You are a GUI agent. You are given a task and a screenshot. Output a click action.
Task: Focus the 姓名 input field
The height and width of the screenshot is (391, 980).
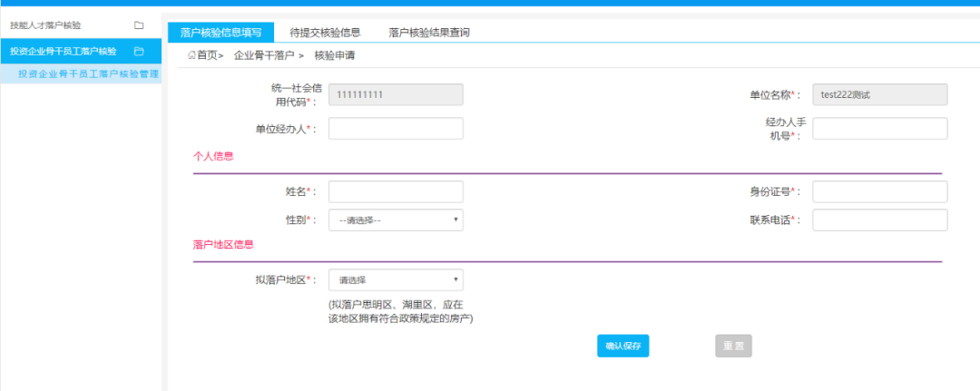tap(396, 191)
